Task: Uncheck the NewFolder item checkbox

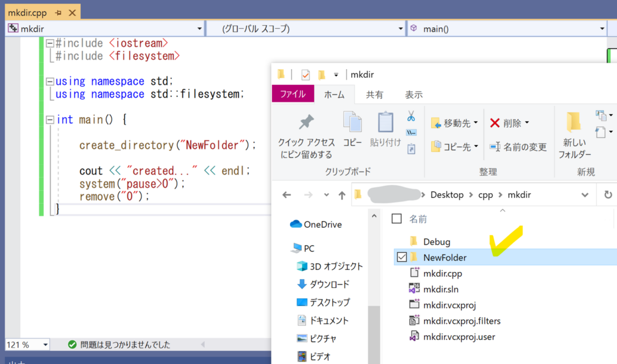Action: coord(402,257)
